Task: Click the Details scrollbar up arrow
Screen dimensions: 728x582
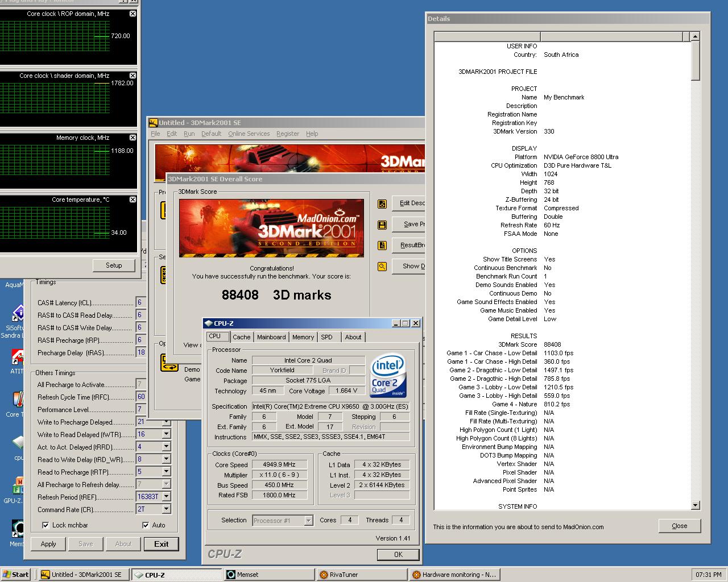Action: [x=695, y=36]
